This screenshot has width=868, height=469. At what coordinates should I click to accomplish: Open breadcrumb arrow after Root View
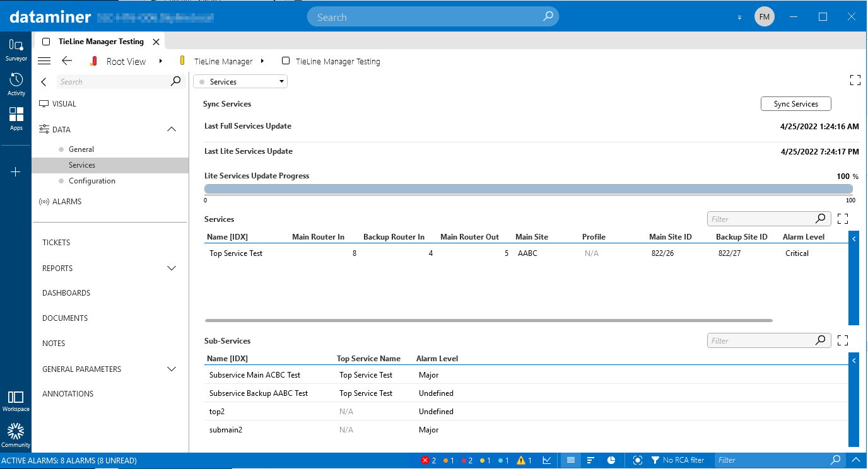(x=161, y=61)
